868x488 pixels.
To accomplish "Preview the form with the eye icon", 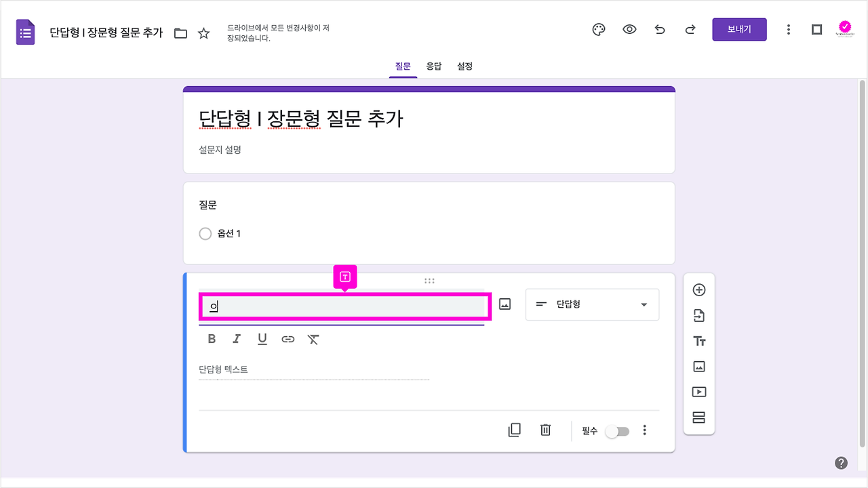I will tap(629, 29).
